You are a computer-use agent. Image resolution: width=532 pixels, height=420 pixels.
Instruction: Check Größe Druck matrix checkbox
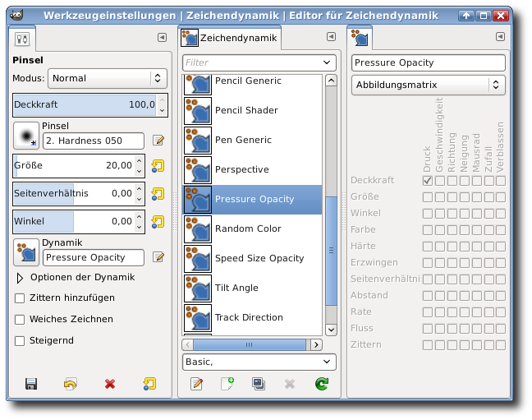click(x=428, y=196)
